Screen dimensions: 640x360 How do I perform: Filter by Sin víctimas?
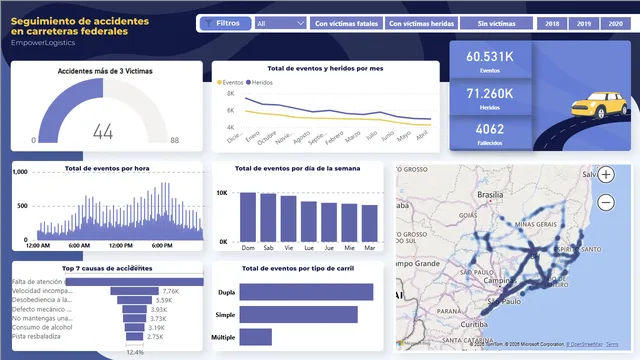click(496, 23)
